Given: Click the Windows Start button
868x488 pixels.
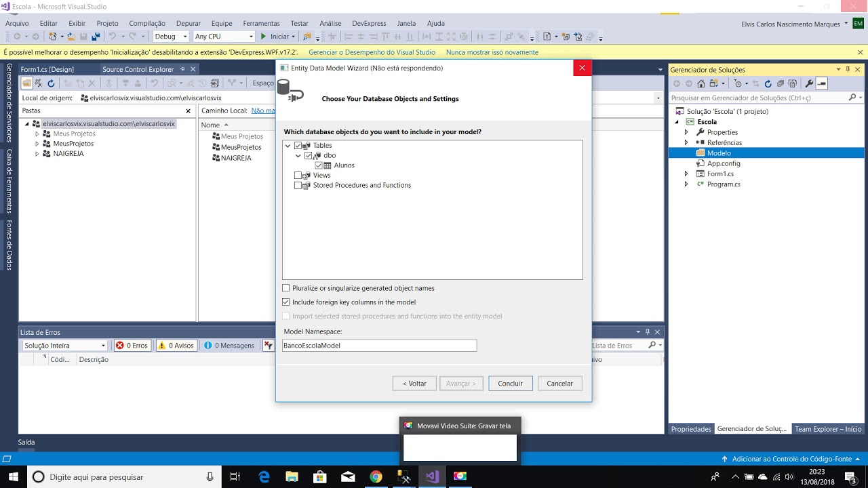Looking at the screenshot, I should click(x=14, y=476).
